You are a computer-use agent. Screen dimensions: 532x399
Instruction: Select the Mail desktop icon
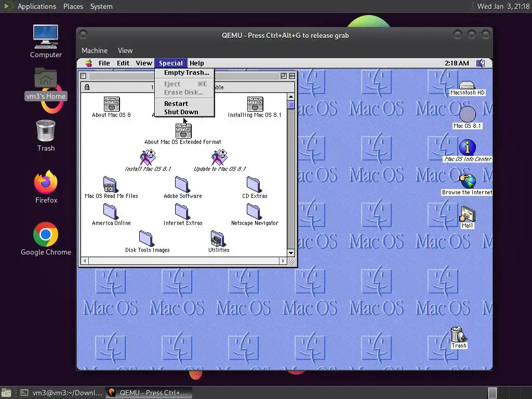coord(468,214)
